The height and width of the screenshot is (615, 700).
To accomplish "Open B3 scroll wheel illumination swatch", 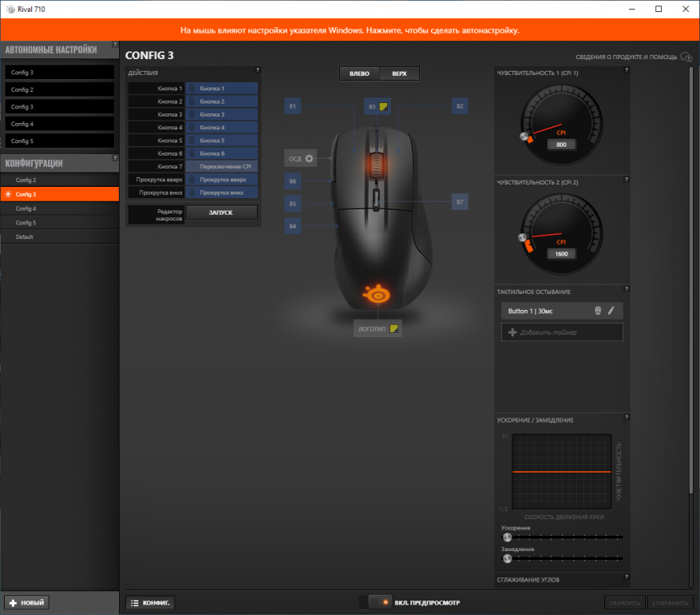I will [x=383, y=106].
